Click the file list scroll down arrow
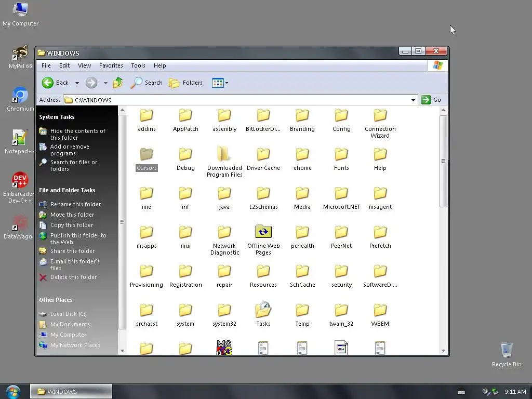This screenshot has width=532, height=399. 443,351
